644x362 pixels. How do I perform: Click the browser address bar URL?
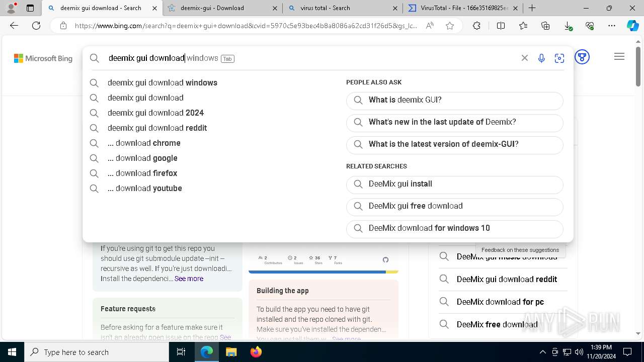click(246, 26)
